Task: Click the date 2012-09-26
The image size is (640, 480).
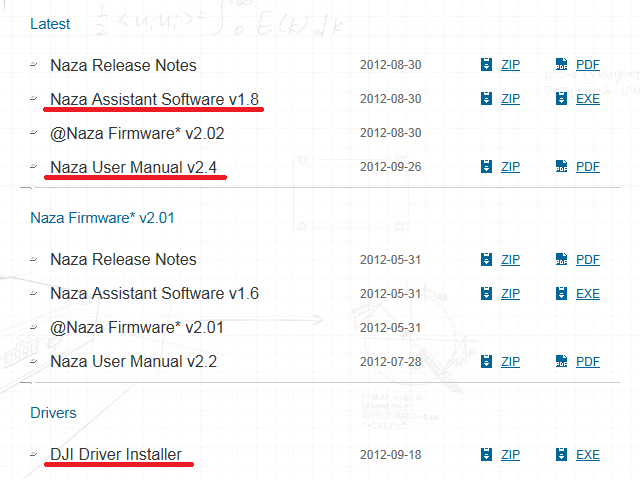Action: (391, 167)
